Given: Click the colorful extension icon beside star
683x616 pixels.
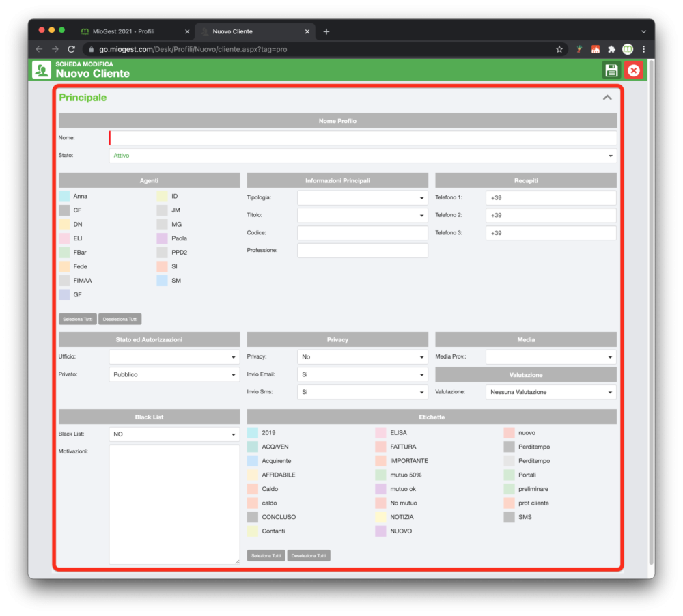Looking at the screenshot, I should (579, 49).
